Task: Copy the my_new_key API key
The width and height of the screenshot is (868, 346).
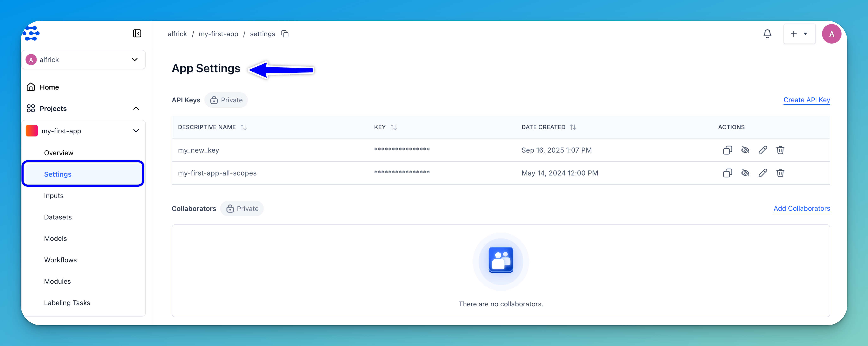Action: click(x=727, y=150)
